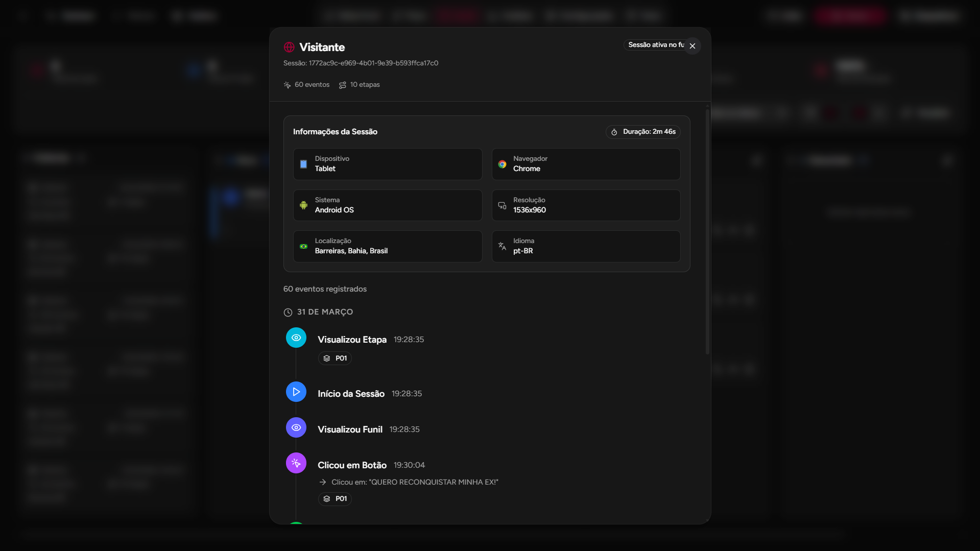Click the Visualizou Funil eye icon
Image resolution: width=980 pixels, height=551 pixels.
(296, 427)
